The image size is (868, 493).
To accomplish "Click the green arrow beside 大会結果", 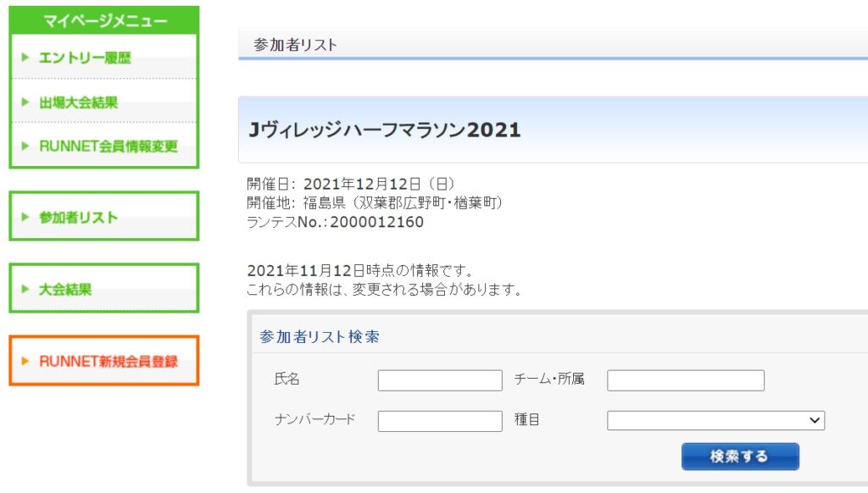I will click(25, 289).
